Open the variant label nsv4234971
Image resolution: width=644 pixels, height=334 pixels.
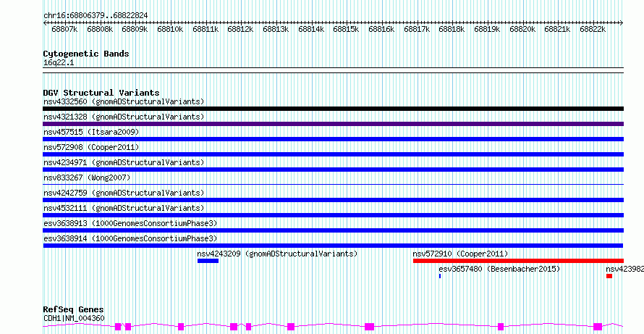[124, 162]
